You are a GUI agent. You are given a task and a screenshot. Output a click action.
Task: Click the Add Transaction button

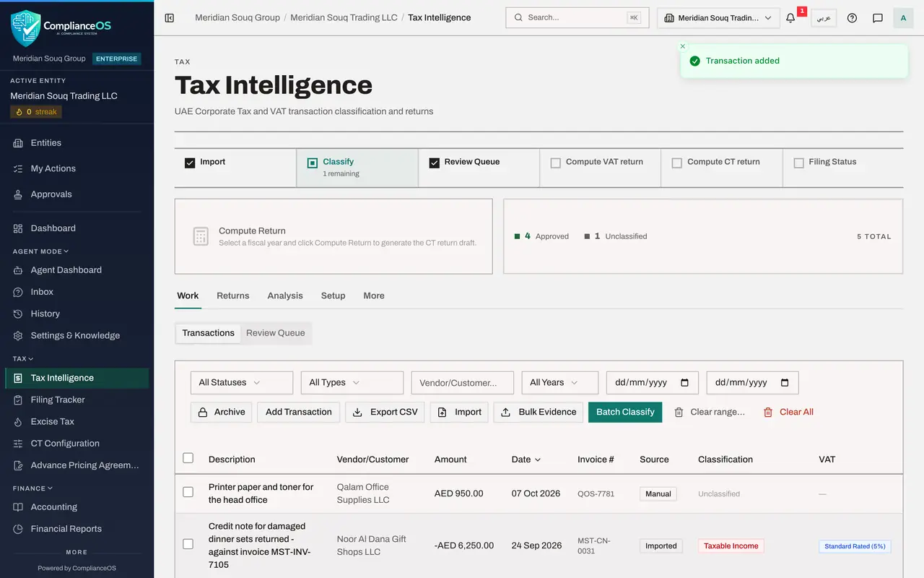coord(299,412)
